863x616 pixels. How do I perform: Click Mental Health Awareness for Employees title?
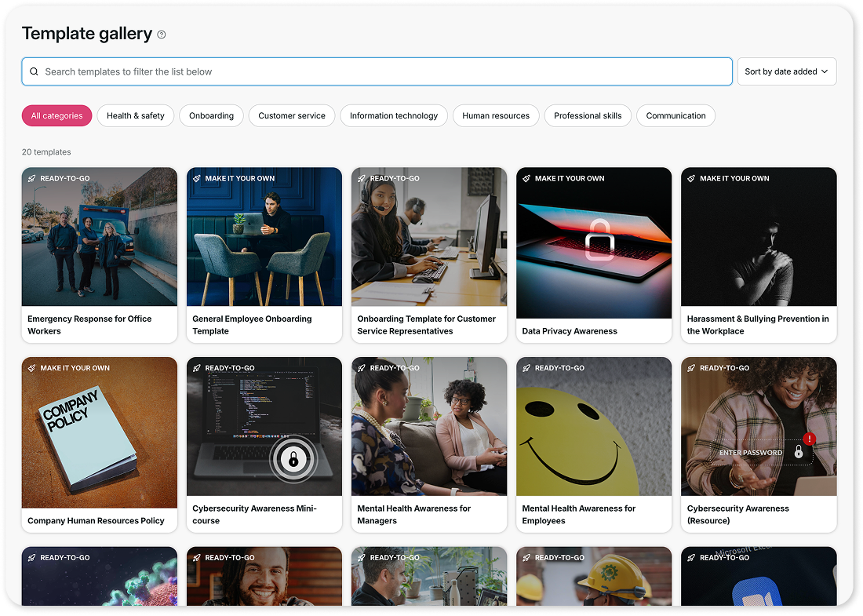click(578, 515)
